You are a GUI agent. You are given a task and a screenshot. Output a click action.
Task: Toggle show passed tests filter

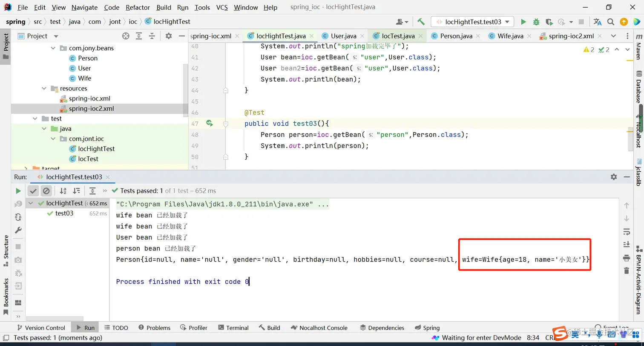(x=33, y=191)
